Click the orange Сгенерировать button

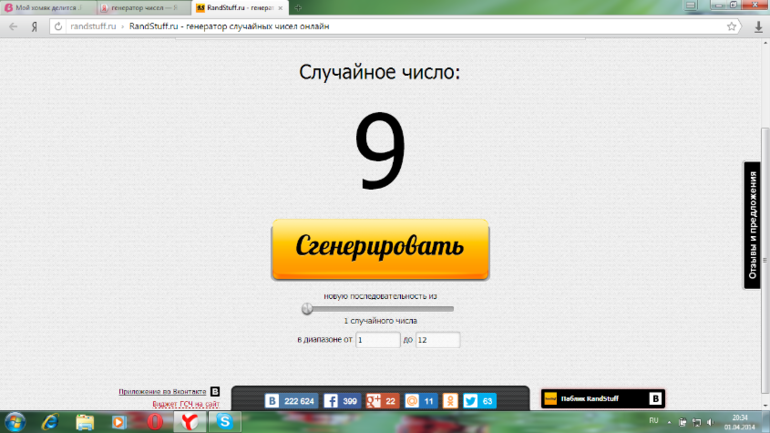[380, 249]
